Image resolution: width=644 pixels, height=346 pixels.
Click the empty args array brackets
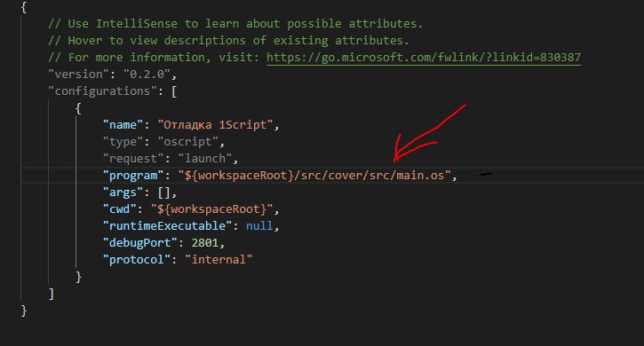point(163,193)
